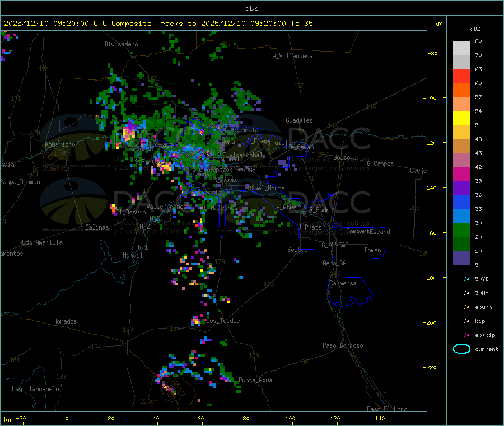504x426 pixels.
Task: Click the 'Bowen' map label
Action: [x=372, y=250]
